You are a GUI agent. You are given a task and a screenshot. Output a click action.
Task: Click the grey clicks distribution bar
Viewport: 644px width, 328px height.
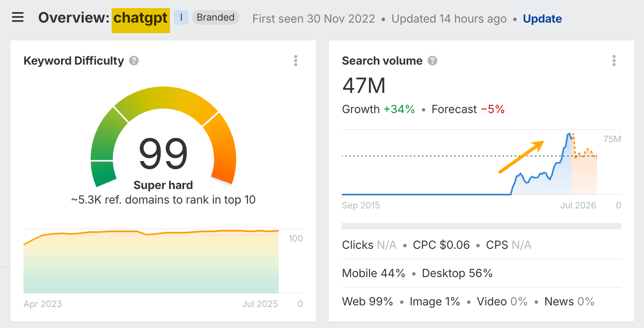click(481, 226)
